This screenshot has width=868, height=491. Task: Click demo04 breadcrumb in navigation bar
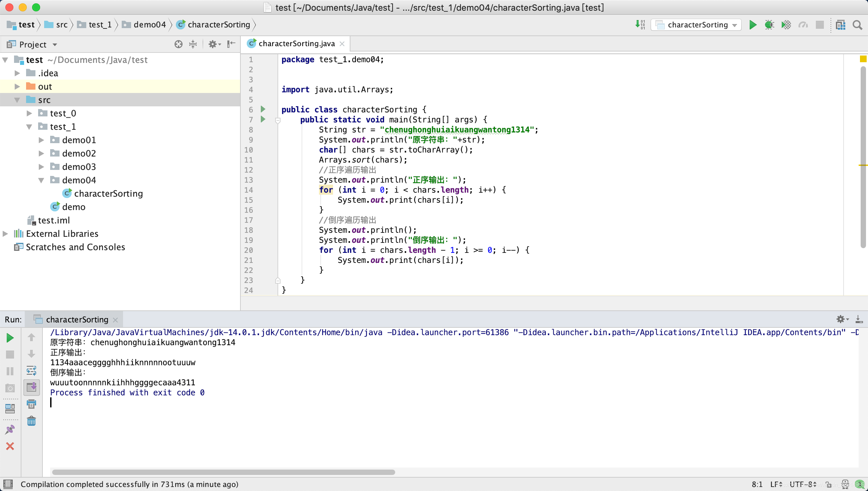[x=144, y=25]
